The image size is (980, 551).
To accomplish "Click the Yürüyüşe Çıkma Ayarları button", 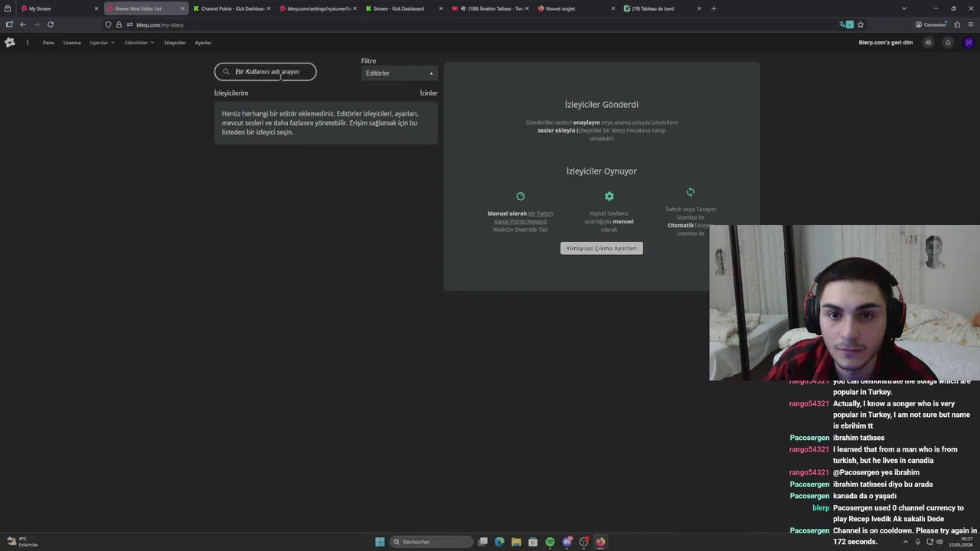I will pyautogui.click(x=602, y=248).
